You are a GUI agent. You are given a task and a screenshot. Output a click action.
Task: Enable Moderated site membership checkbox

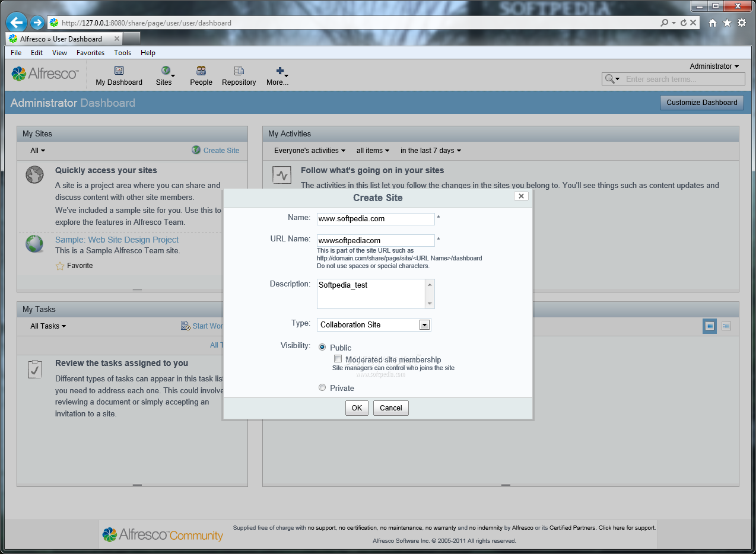point(338,359)
